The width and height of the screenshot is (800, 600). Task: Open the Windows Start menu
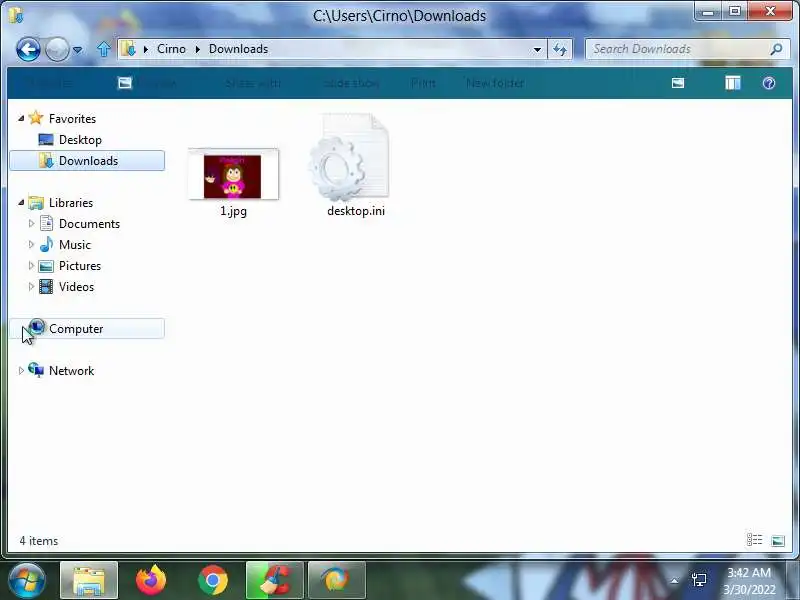pos(27,580)
